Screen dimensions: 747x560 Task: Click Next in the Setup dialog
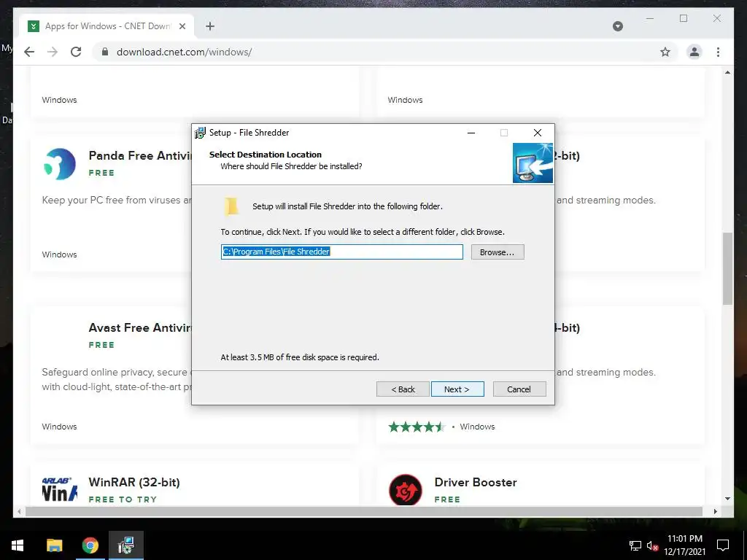pos(457,389)
